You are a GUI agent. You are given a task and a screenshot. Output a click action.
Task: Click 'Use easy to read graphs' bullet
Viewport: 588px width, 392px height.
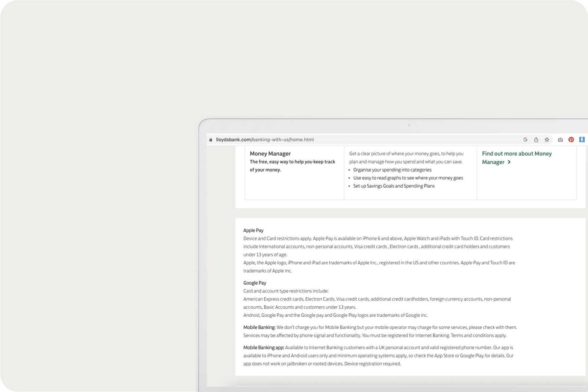408,178
